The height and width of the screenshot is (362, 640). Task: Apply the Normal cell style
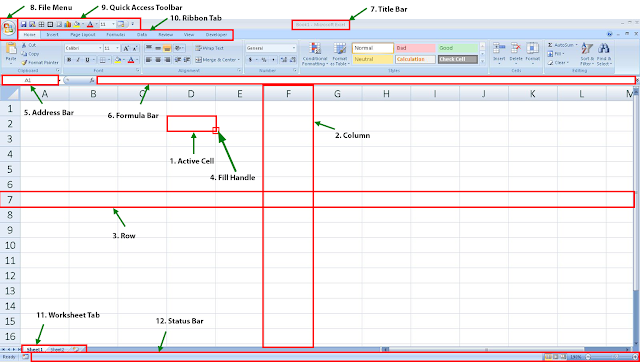pyautogui.click(x=373, y=48)
